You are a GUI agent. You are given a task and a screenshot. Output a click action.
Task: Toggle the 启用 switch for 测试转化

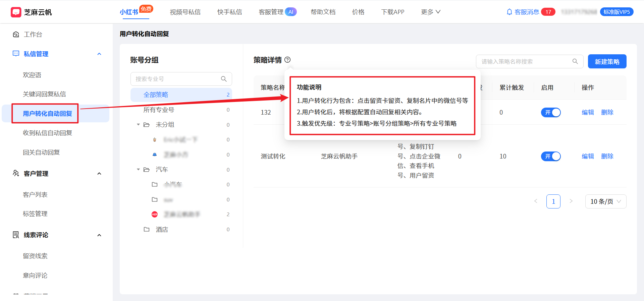point(551,157)
